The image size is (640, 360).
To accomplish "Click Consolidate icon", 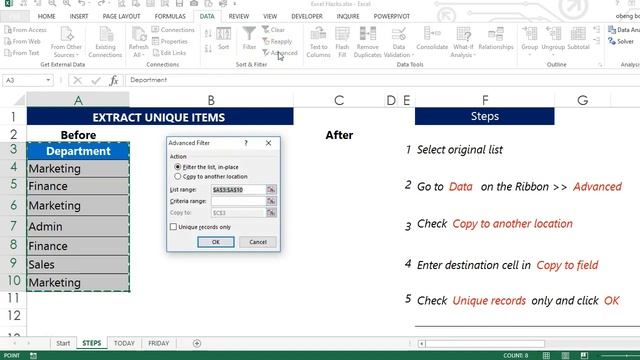I will point(432,33).
